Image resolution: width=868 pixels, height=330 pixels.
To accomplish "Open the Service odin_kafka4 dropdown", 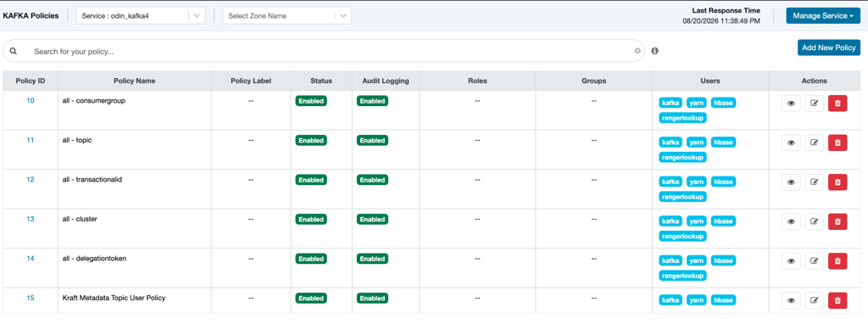I will [x=141, y=15].
